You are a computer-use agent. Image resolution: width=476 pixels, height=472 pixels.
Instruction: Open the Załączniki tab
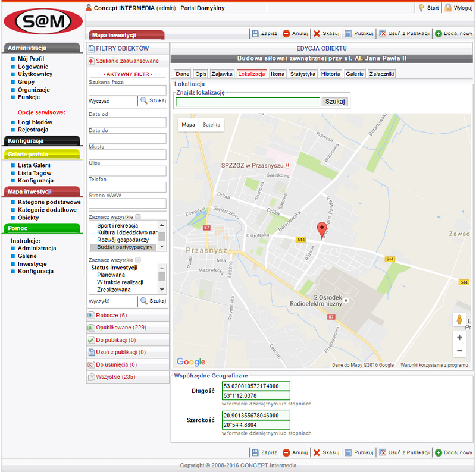click(x=381, y=74)
